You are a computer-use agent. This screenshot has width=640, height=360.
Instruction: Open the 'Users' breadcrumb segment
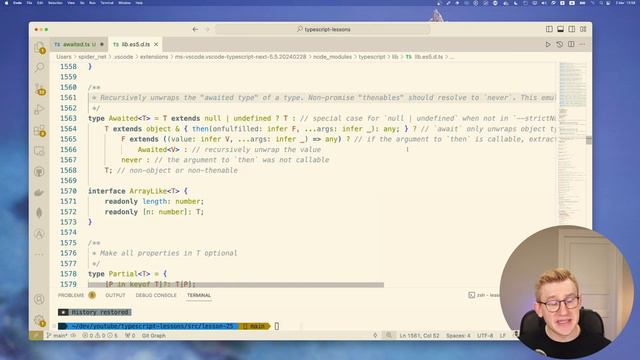[64, 57]
